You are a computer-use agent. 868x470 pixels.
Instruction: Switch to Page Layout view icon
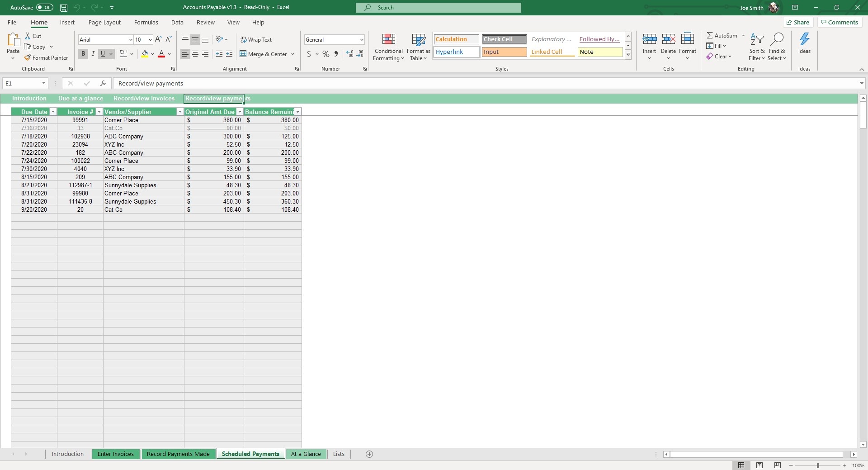pyautogui.click(x=759, y=465)
